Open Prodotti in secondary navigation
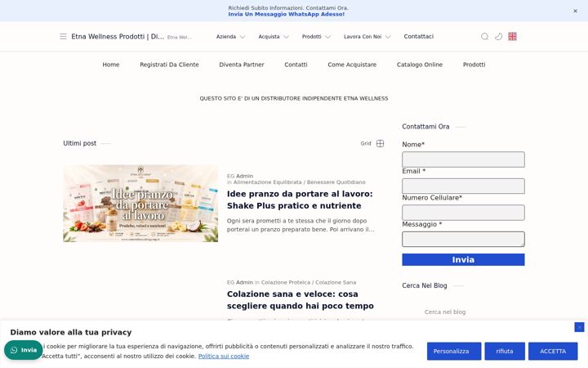This screenshot has width=588, height=368. (474, 65)
